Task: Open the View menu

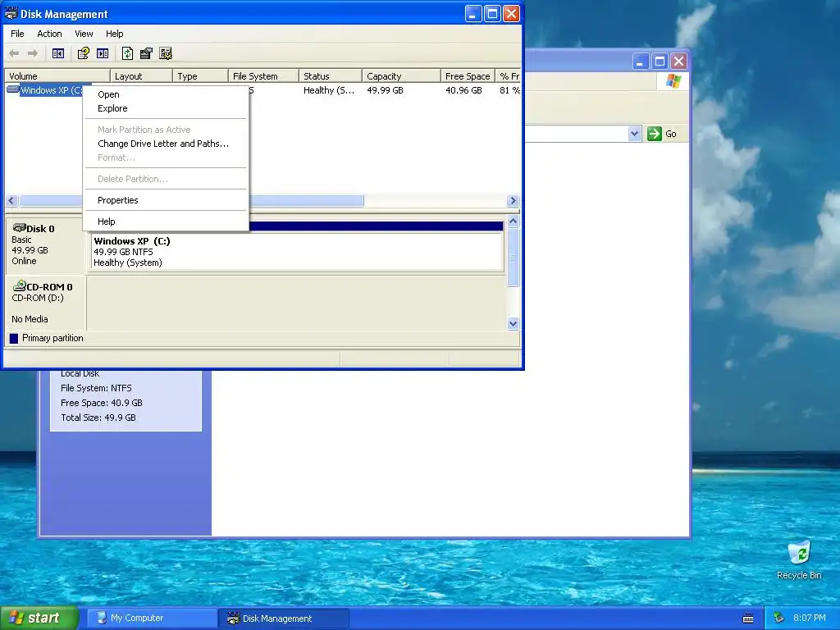Action: pyautogui.click(x=84, y=33)
